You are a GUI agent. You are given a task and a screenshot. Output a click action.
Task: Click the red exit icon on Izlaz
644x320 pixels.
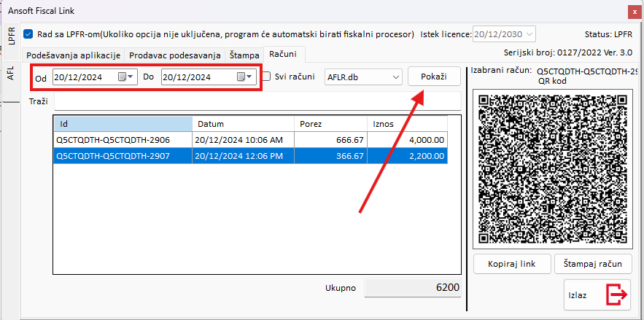click(617, 294)
